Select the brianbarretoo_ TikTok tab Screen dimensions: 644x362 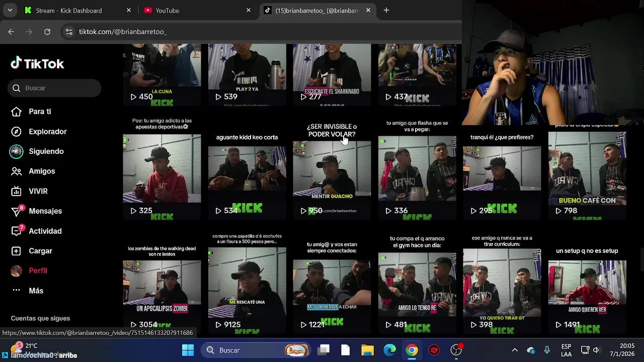pyautogui.click(x=317, y=11)
